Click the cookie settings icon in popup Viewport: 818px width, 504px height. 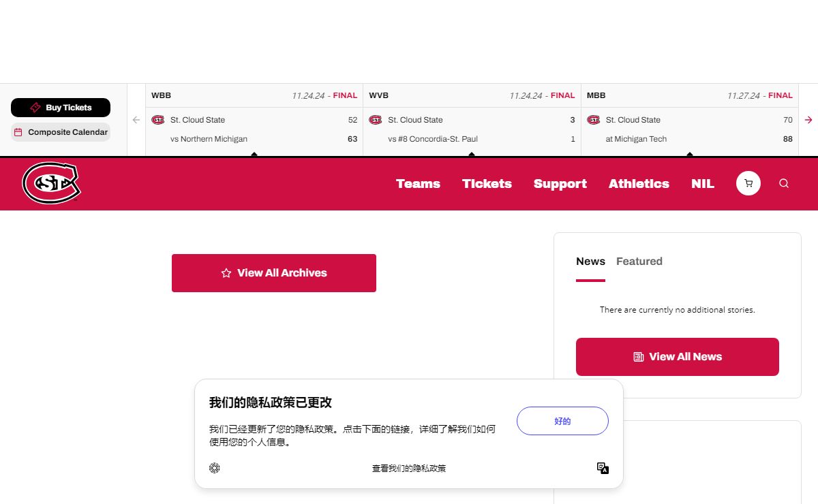pyautogui.click(x=215, y=468)
